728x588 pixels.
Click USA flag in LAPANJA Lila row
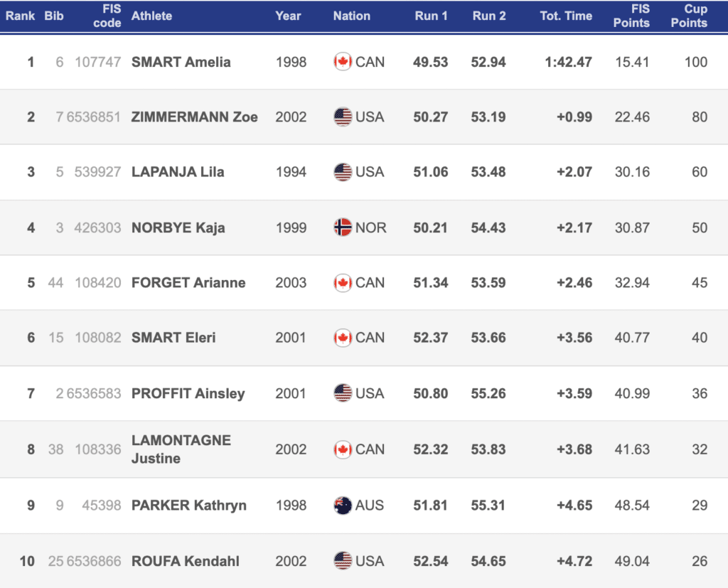click(x=343, y=172)
